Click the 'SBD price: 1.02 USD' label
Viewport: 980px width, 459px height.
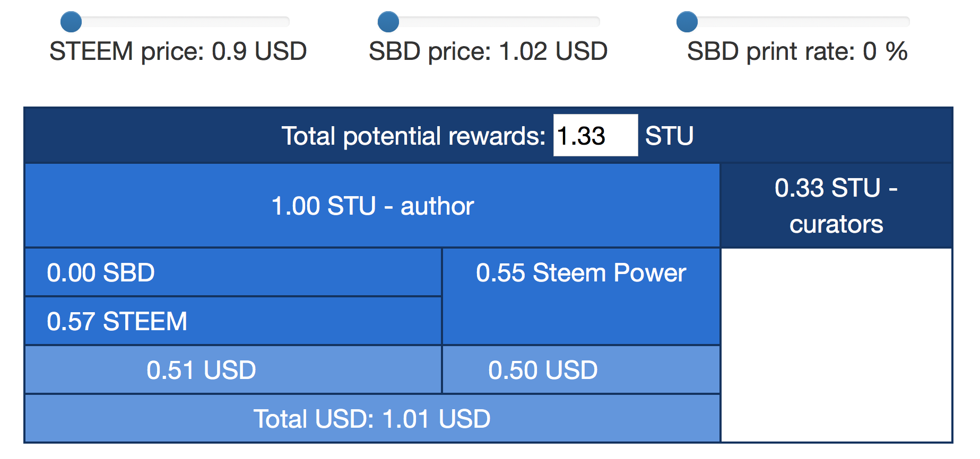[x=488, y=51]
